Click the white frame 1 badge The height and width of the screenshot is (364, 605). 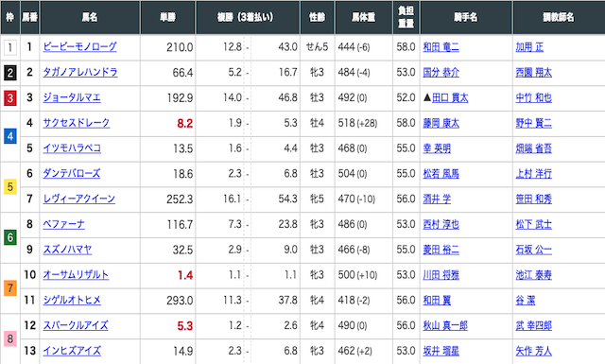[10, 47]
